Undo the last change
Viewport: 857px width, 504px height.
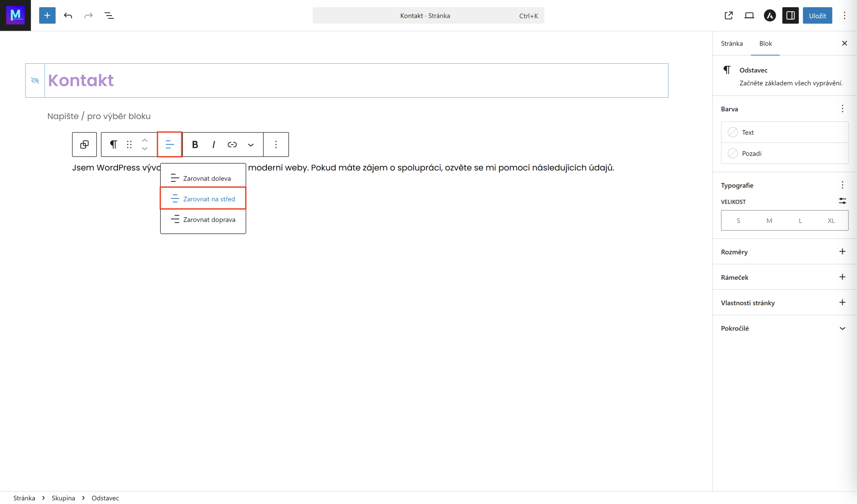coord(68,16)
